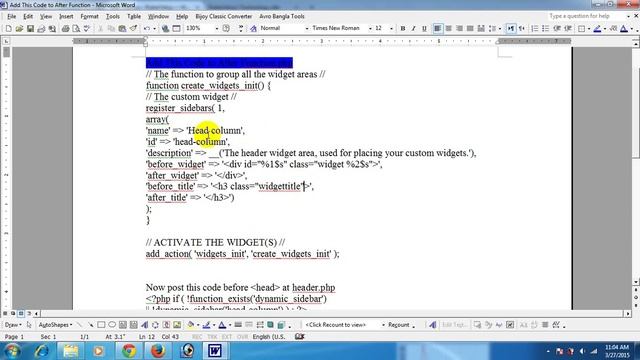Toggle left-to-right text direction
Viewport: 640px width, 360px height.
(x=511, y=29)
